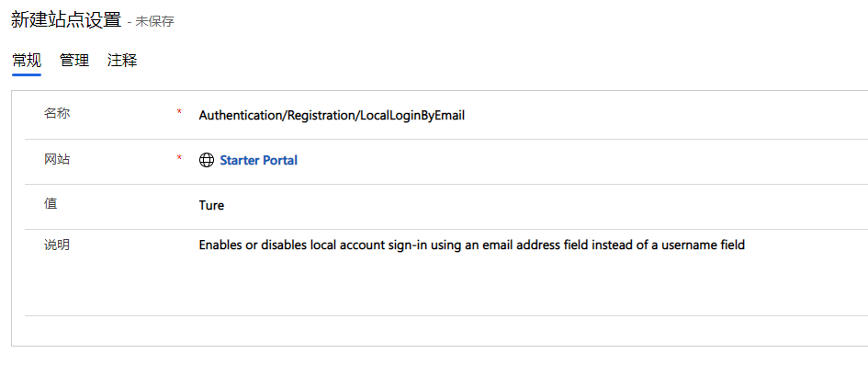
Task: Click the 未保存 status text
Action: [154, 22]
